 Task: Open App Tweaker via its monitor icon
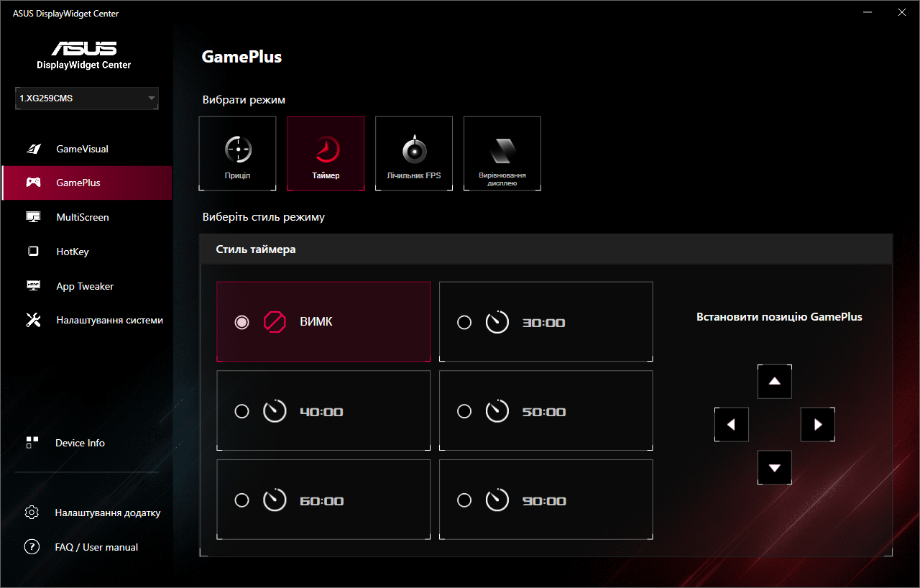(x=34, y=286)
